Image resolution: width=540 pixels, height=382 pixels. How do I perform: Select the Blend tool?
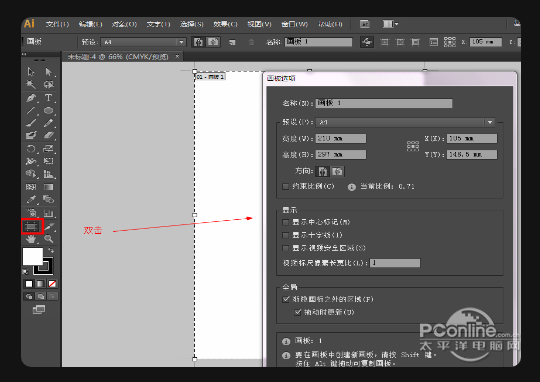pos(48,199)
